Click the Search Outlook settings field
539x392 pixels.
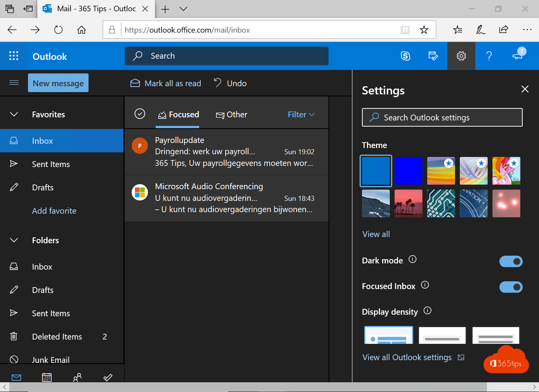tap(442, 117)
